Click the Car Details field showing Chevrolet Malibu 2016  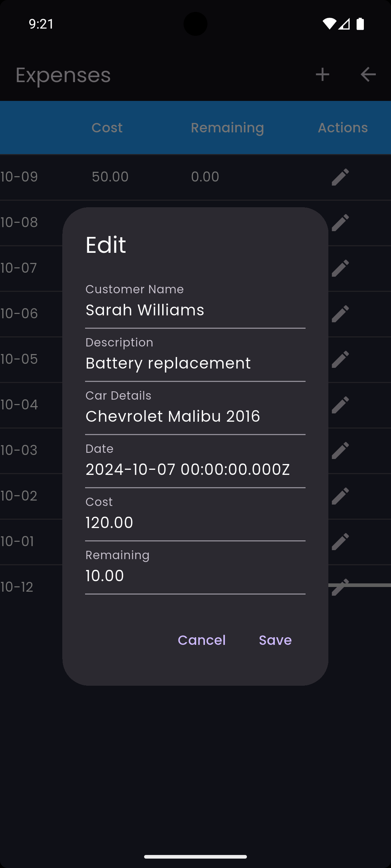[195, 416]
